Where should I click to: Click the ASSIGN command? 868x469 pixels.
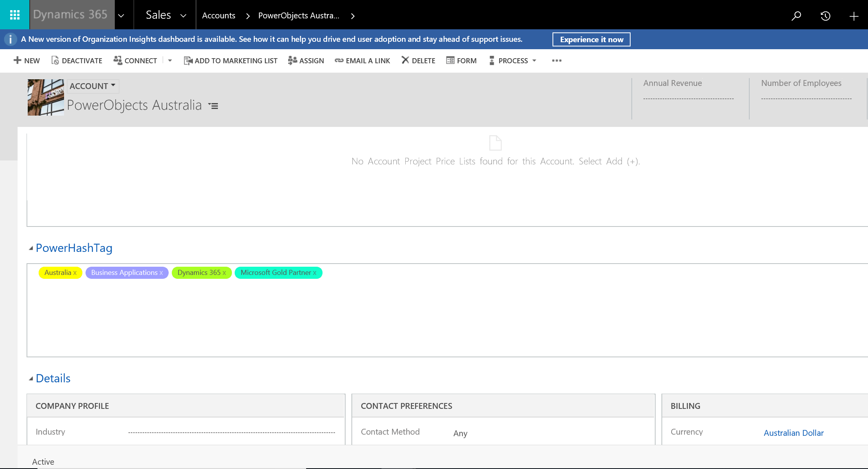[x=306, y=61]
